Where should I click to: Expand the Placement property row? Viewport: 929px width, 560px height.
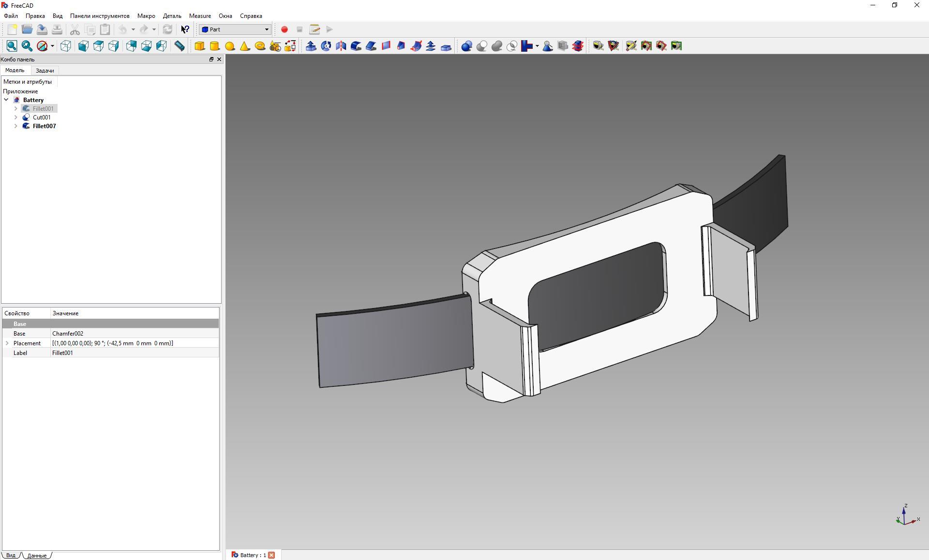(x=7, y=343)
